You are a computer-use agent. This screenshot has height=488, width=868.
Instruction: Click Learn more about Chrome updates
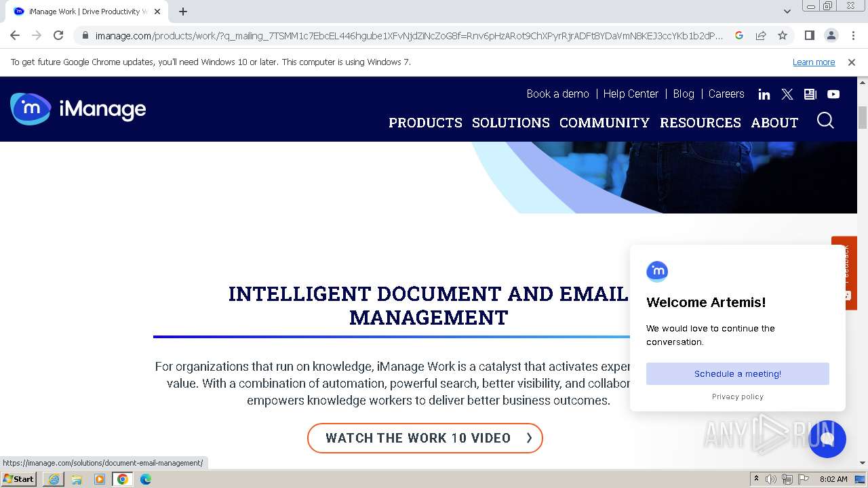[814, 62]
